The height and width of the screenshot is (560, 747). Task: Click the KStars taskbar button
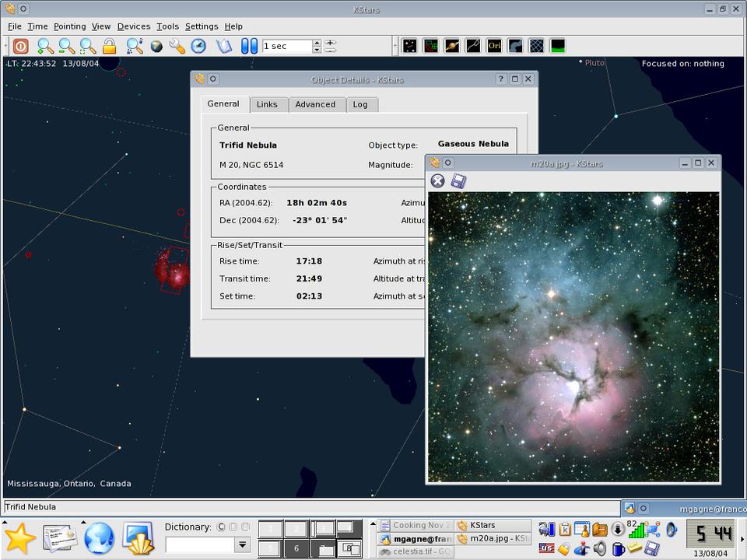(493, 526)
